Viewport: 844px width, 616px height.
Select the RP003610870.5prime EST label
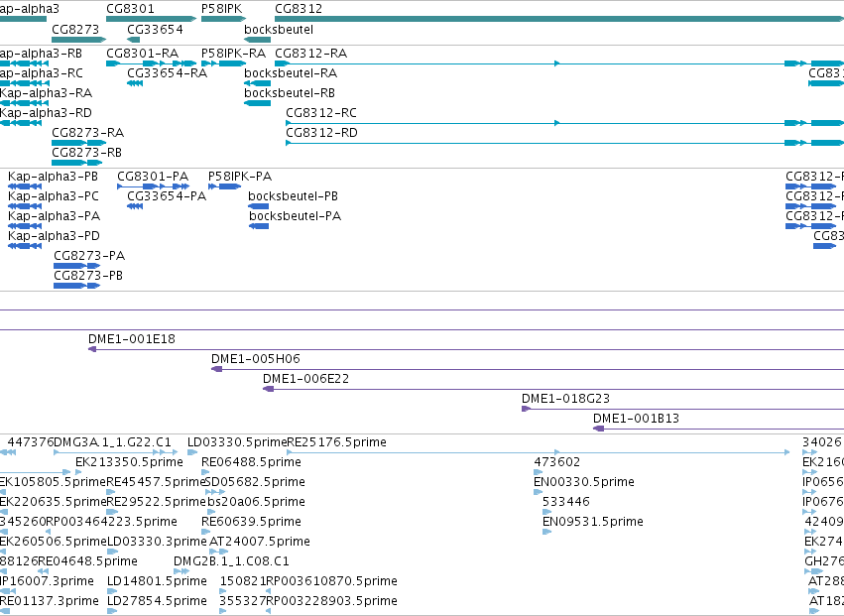[x=332, y=581]
